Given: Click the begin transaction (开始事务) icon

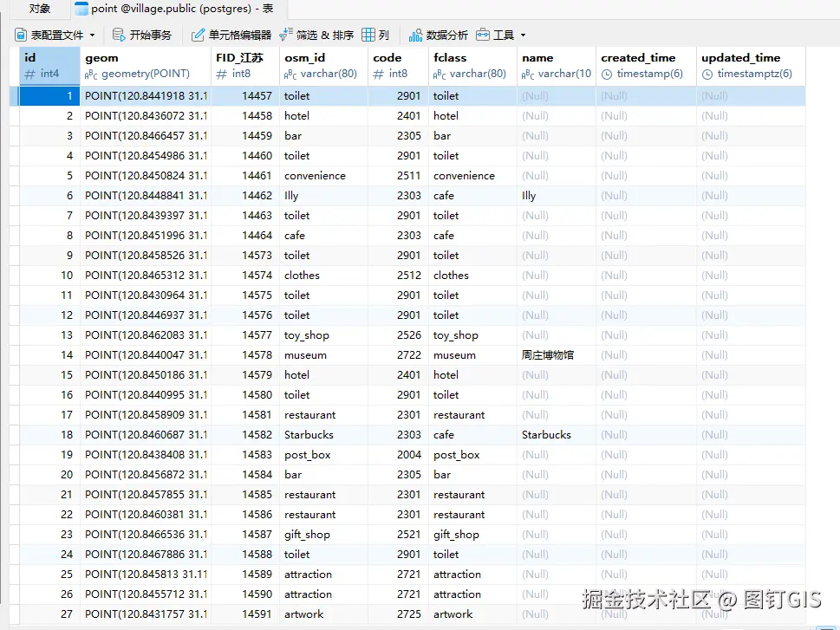Looking at the screenshot, I should (119, 36).
